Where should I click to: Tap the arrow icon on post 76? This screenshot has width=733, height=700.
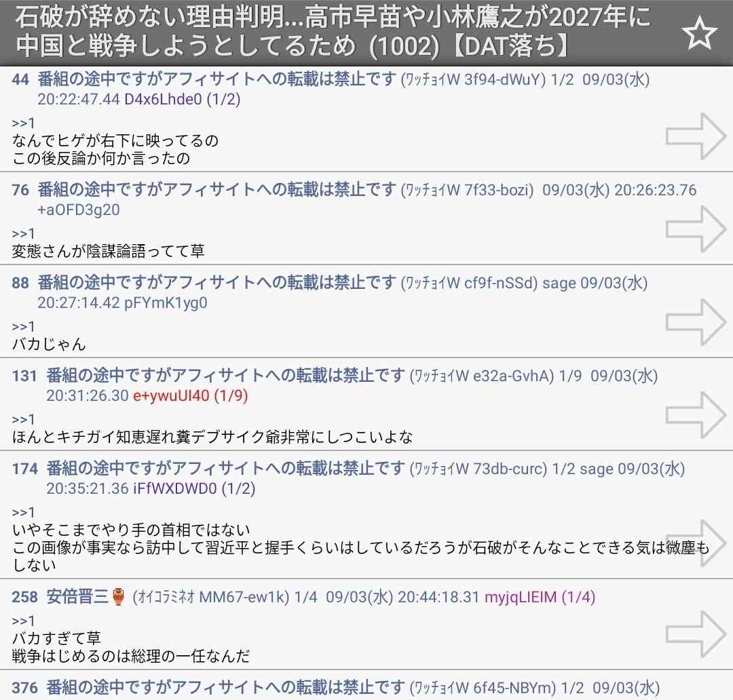696,228
